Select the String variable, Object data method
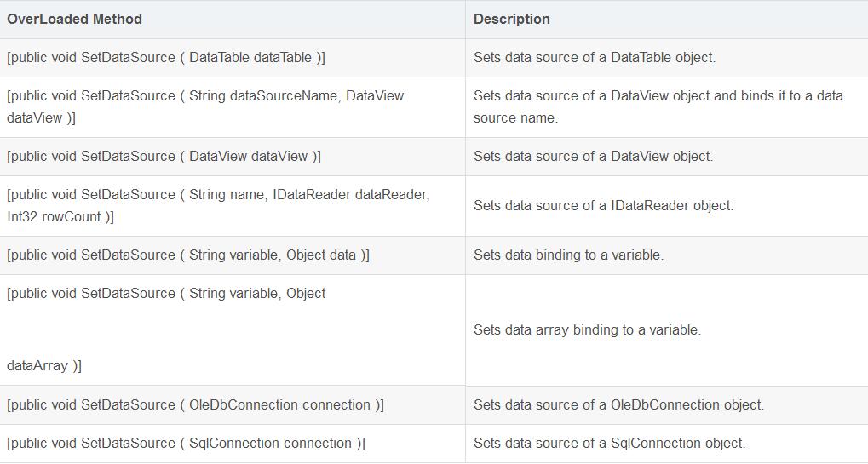 [x=188, y=255]
